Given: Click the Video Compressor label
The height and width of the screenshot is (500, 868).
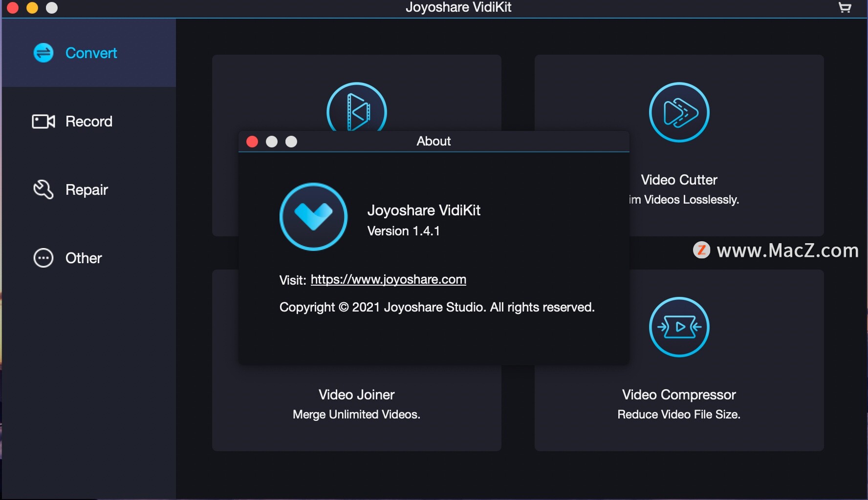Looking at the screenshot, I should click(x=679, y=395).
